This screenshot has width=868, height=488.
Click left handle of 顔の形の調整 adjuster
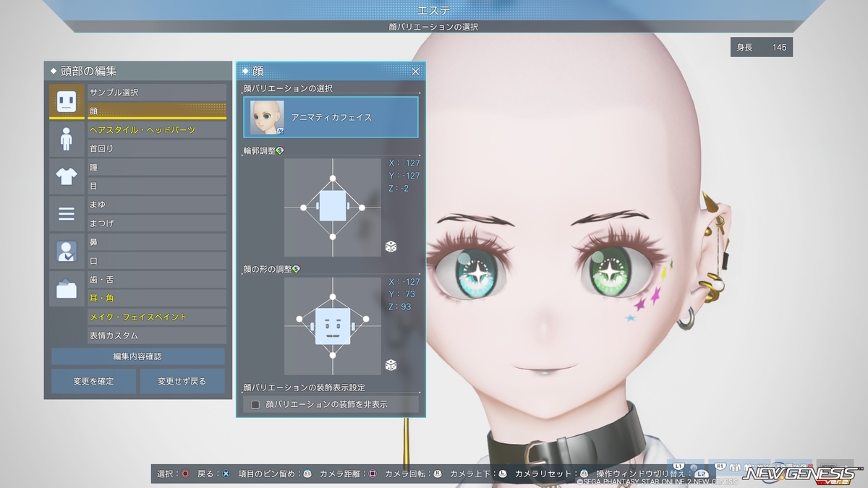(x=299, y=318)
